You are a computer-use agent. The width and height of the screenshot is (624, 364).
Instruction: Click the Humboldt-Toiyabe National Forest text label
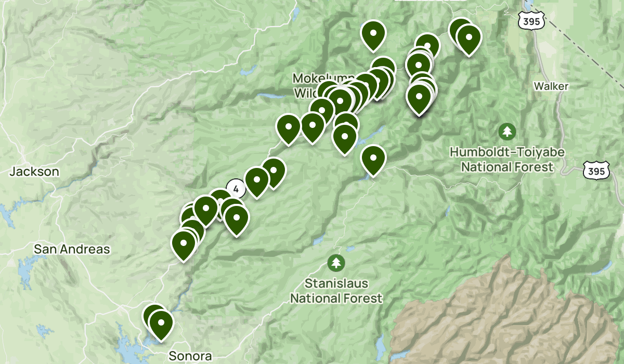(507, 160)
